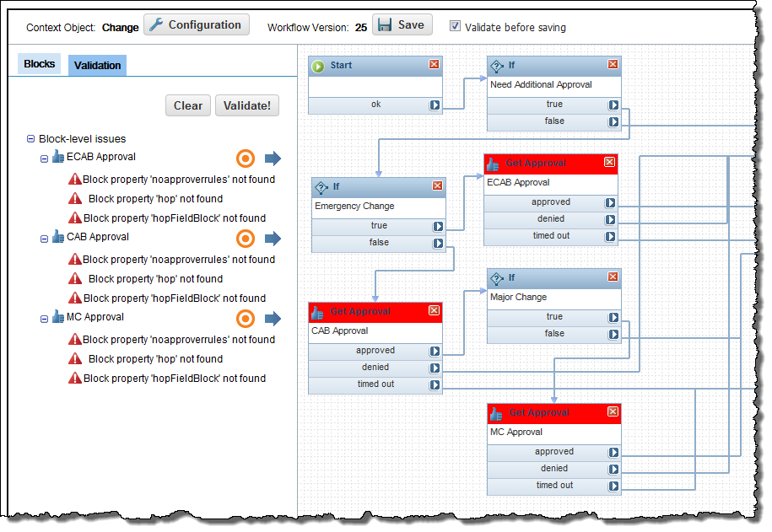This screenshot has height=532, width=772.
Task: Switch to the Blocks tab
Action: [x=38, y=63]
